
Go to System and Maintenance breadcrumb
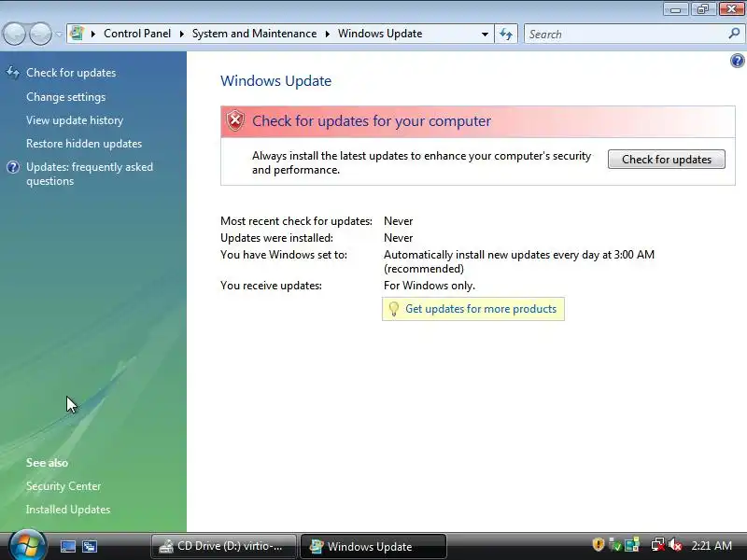[x=254, y=34]
